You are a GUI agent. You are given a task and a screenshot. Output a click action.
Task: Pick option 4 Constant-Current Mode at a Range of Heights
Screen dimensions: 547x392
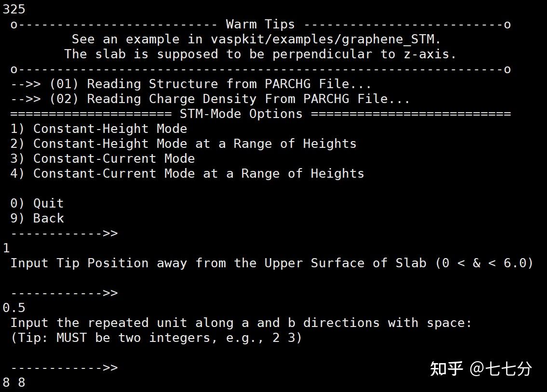(x=187, y=173)
